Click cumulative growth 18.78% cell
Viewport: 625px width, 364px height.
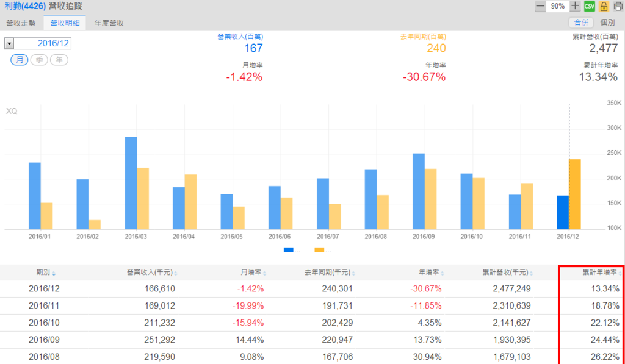pos(605,306)
